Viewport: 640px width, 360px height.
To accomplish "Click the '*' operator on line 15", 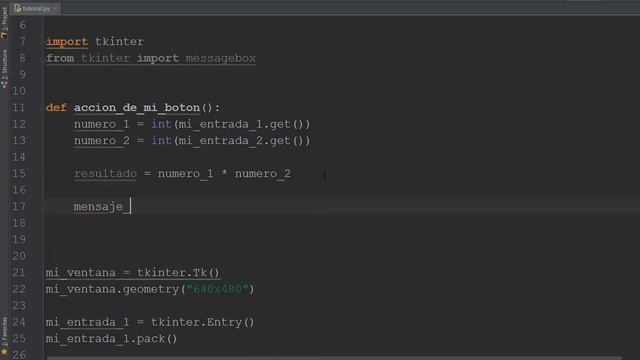I will [x=224, y=173].
